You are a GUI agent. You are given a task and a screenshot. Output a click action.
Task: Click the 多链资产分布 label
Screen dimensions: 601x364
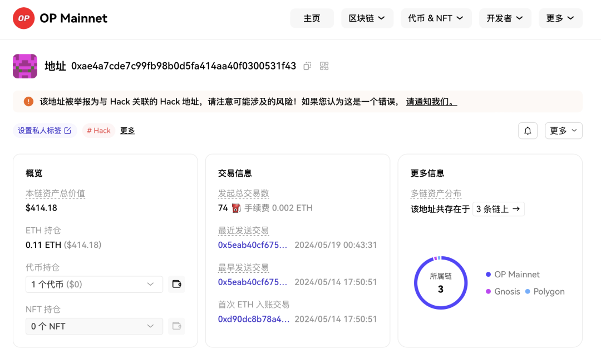[x=436, y=194]
